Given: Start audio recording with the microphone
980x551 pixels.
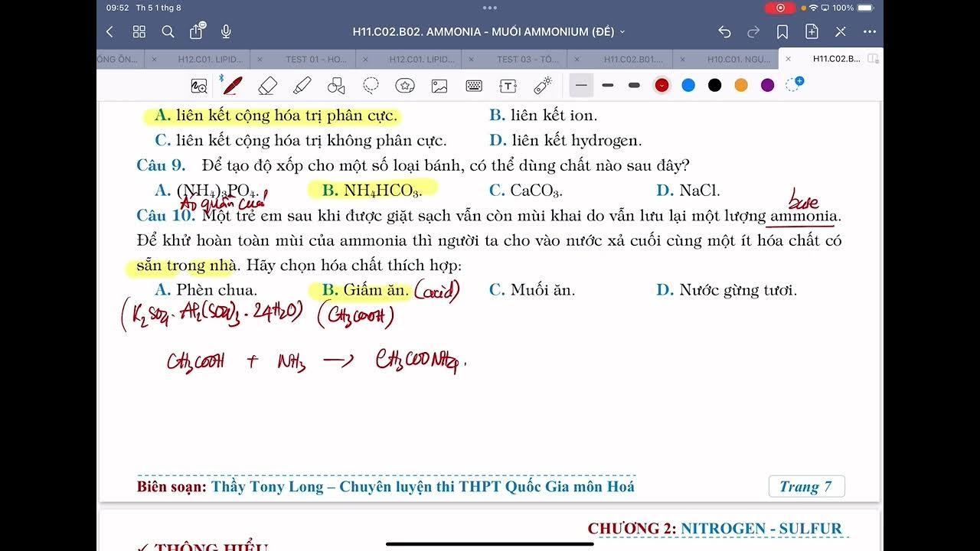Looking at the screenshot, I should click(x=226, y=31).
